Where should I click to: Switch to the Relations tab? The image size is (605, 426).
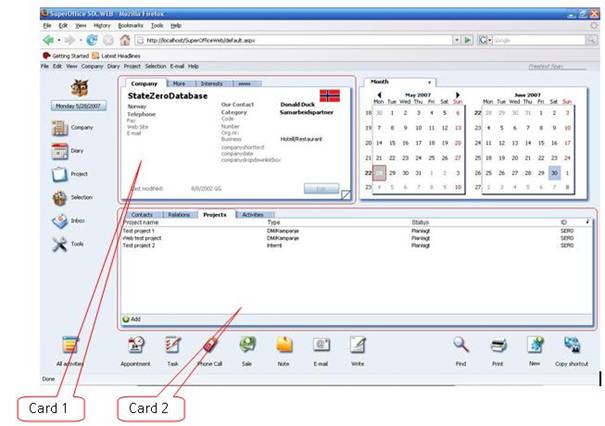tap(179, 215)
